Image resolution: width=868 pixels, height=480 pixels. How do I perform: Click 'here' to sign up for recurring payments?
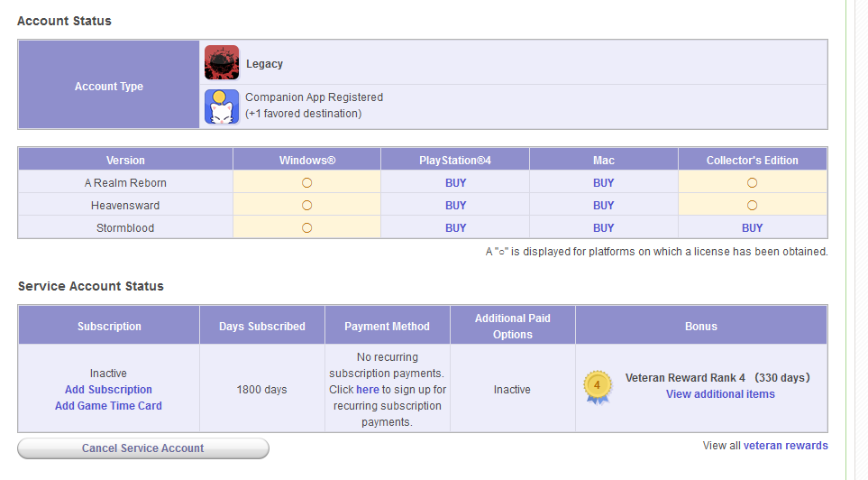click(368, 390)
